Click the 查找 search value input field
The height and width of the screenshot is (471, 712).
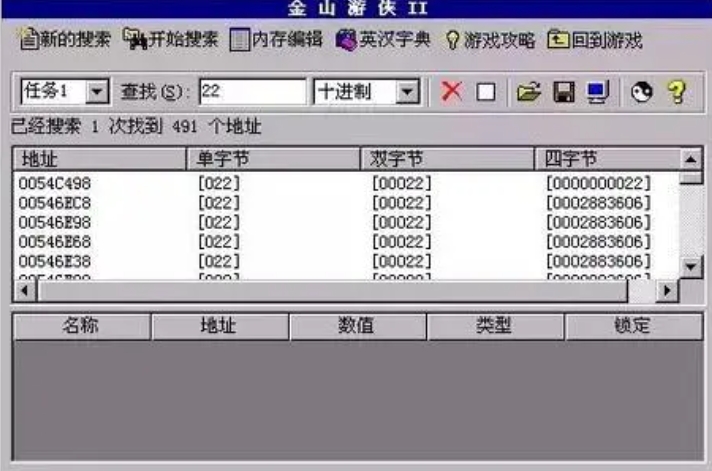click(252, 92)
